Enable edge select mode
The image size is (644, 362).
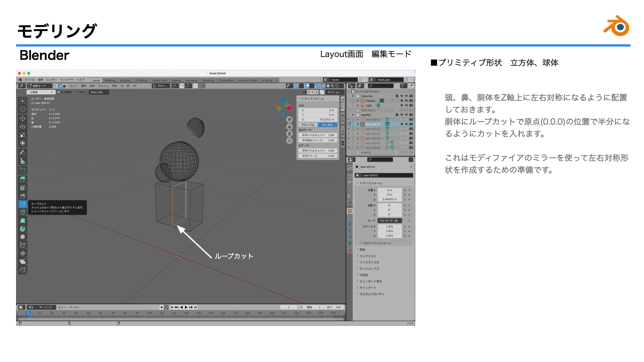(x=60, y=86)
